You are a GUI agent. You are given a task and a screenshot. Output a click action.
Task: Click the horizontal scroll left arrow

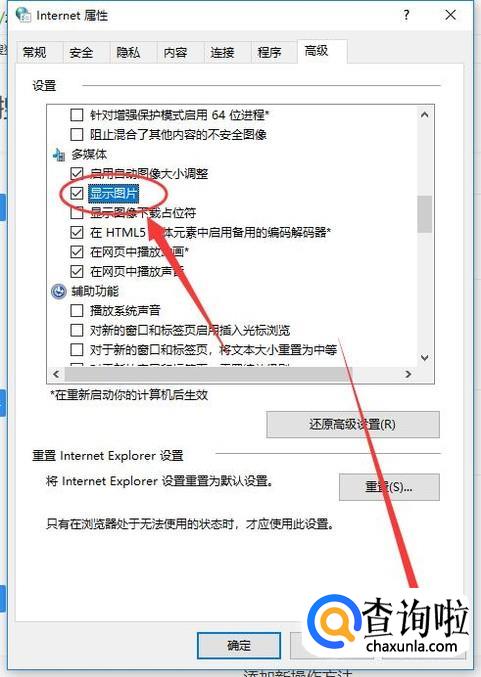click(x=56, y=374)
